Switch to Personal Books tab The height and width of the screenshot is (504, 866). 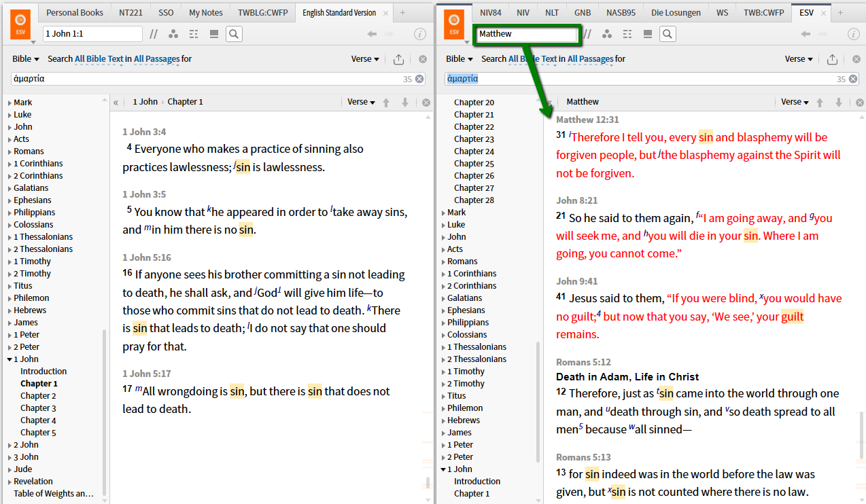click(x=75, y=12)
